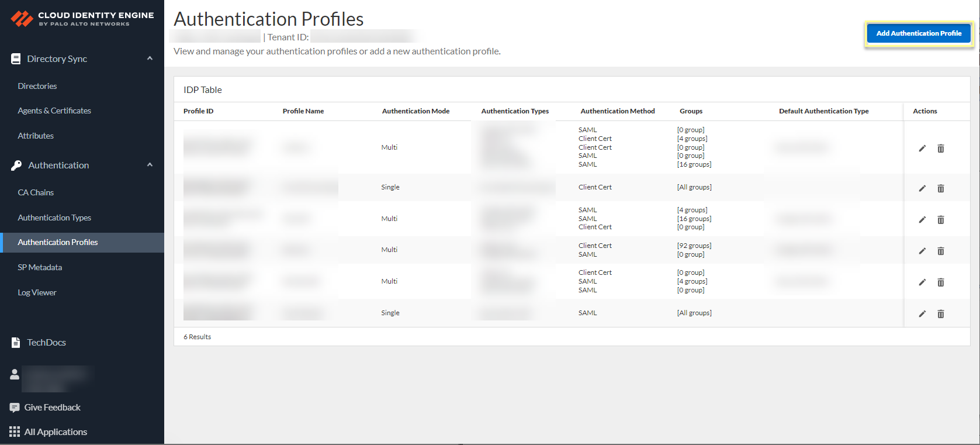Click the Profile Name column header
This screenshot has height=445, width=980.
pyautogui.click(x=303, y=111)
